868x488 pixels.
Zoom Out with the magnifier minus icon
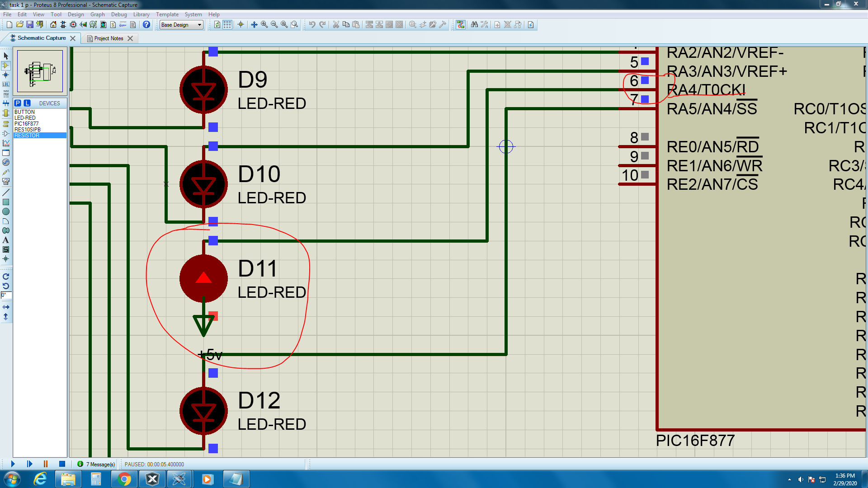pyautogui.click(x=274, y=24)
